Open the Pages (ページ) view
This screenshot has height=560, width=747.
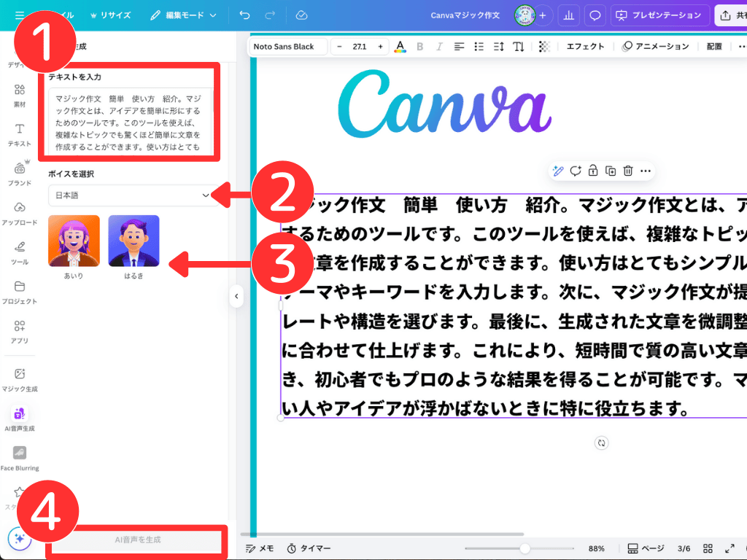click(x=646, y=548)
